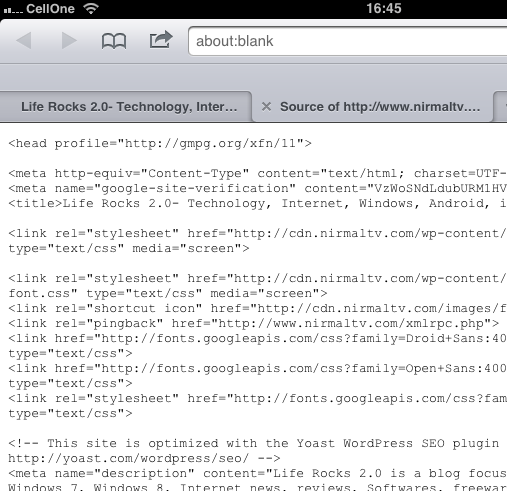Click the Droid+Sans googleapis font line
This screenshot has height=491, width=507.
coord(257,339)
